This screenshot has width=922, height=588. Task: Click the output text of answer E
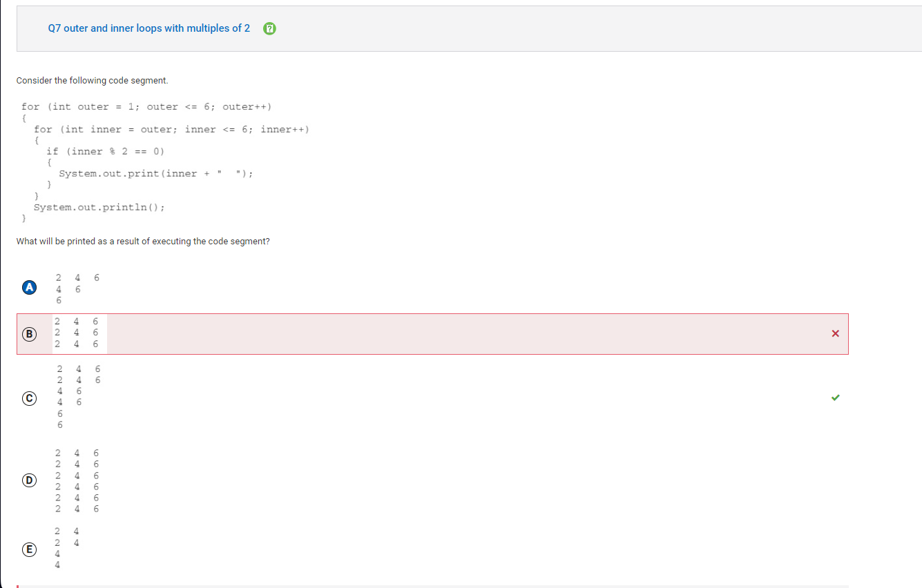pos(67,548)
